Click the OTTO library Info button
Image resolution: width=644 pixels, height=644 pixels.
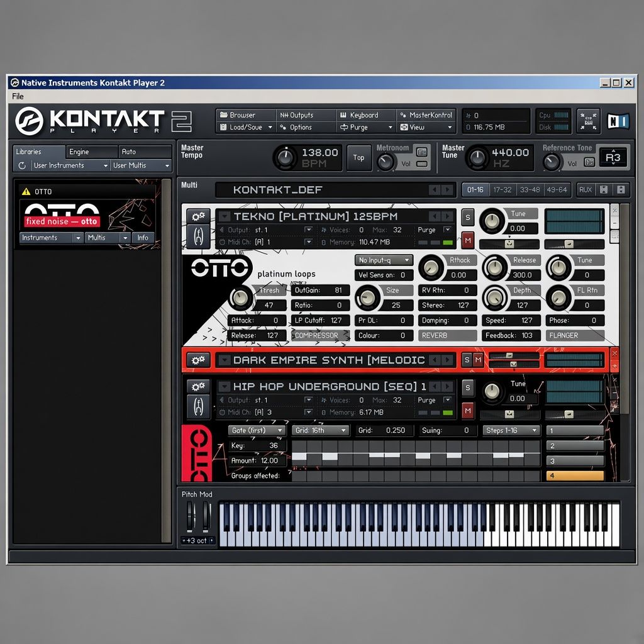143,238
